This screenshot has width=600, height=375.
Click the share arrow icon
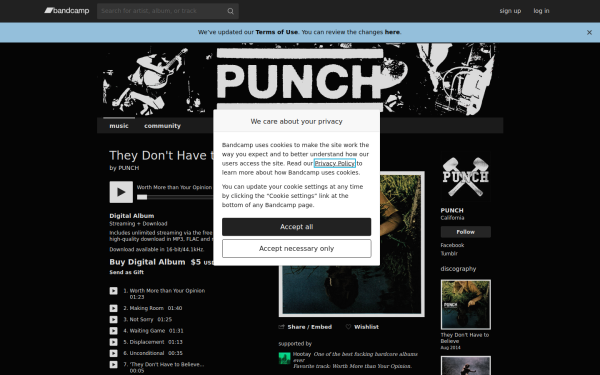[x=282, y=327]
